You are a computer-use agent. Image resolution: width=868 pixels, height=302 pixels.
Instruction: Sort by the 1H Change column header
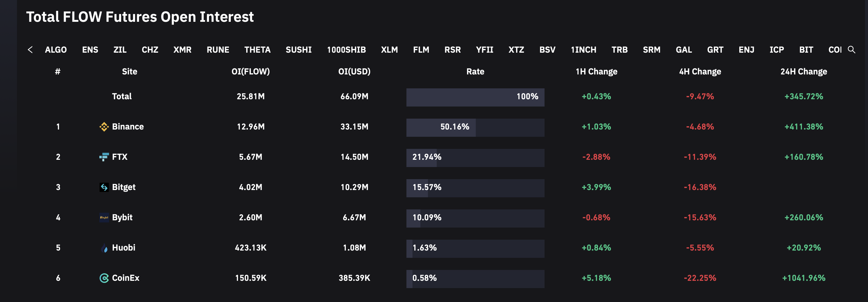coord(596,72)
